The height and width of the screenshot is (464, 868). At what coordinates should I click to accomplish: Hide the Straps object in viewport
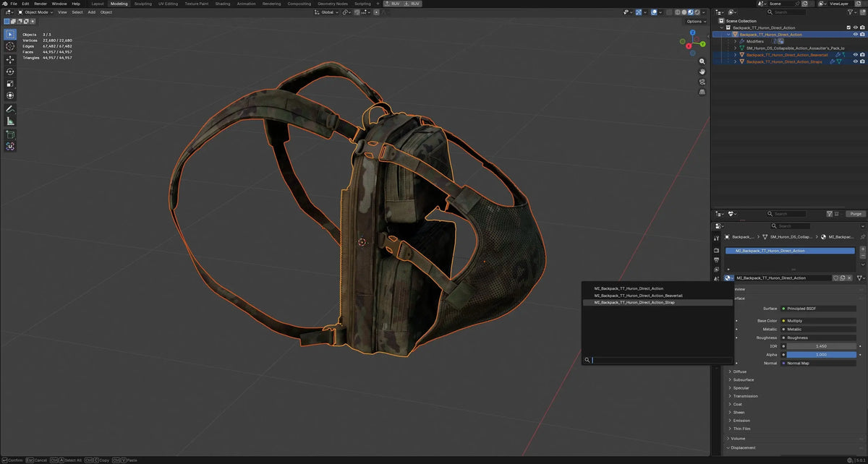[856, 61]
